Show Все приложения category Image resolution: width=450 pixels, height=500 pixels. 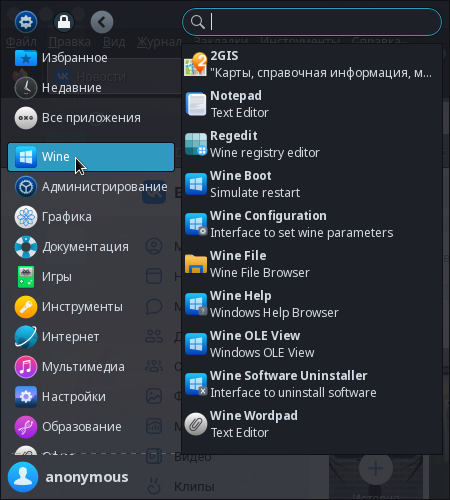click(x=91, y=118)
